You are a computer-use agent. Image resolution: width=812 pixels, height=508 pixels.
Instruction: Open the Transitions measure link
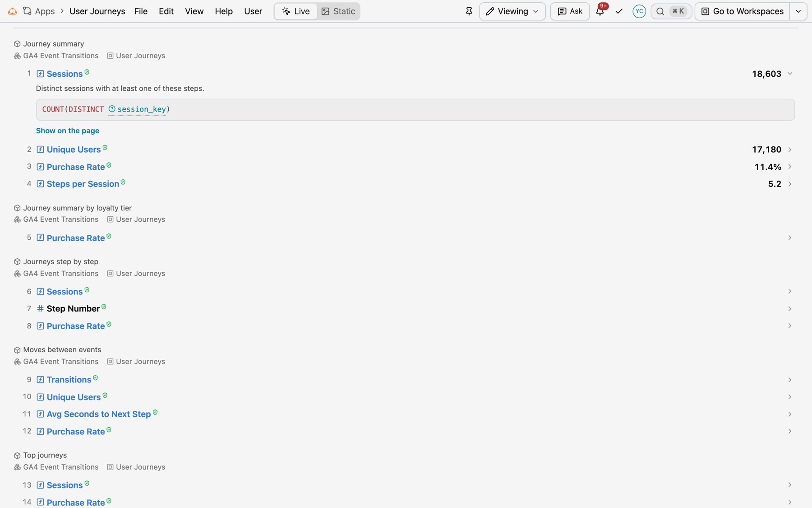(x=69, y=380)
